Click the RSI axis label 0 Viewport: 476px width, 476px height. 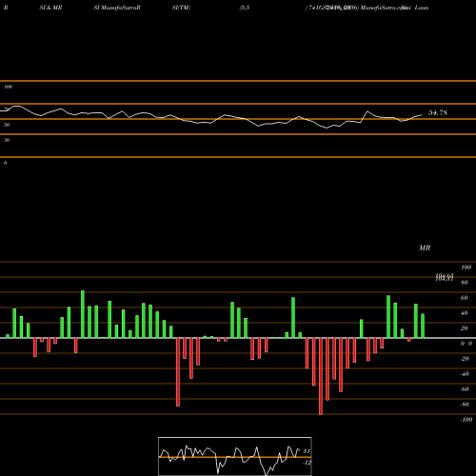pyautogui.click(x=5, y=163)
